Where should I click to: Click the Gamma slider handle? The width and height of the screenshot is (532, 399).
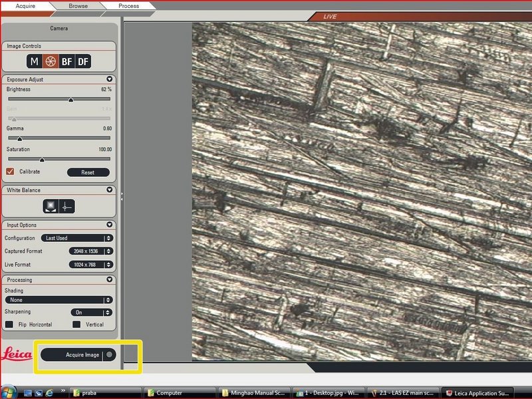click(20, 139)
